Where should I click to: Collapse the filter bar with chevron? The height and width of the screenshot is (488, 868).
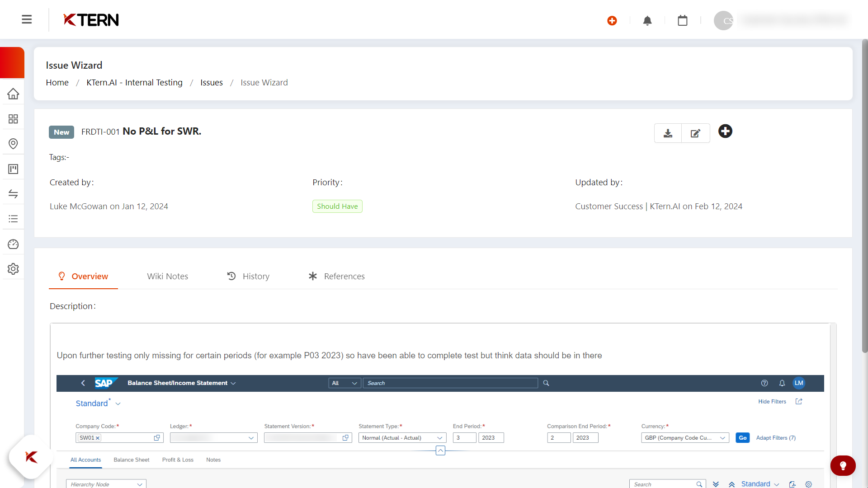tap(440, 450)
